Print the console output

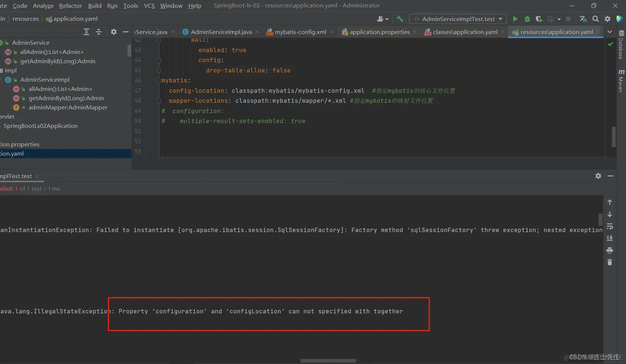point(610,251)
